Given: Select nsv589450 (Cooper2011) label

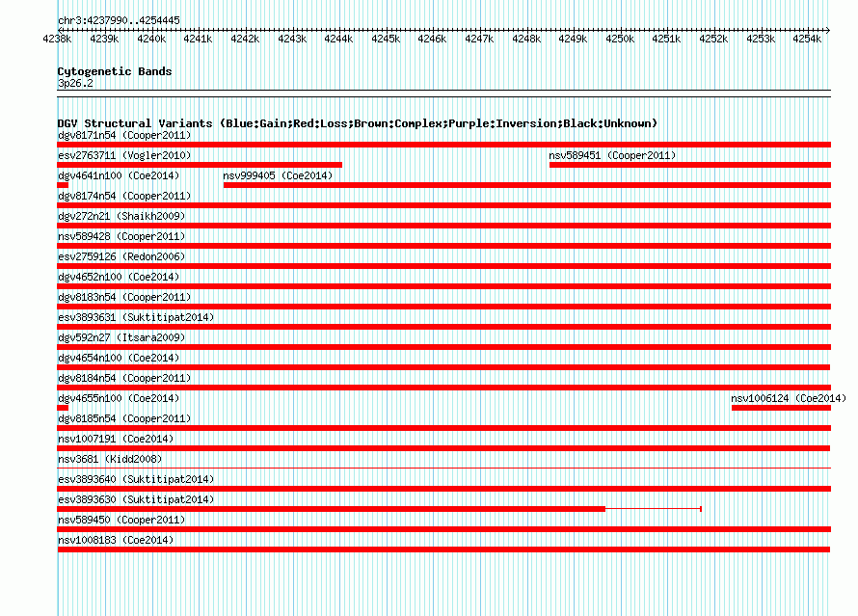Looking at the screenshot, I should point(121,521).
